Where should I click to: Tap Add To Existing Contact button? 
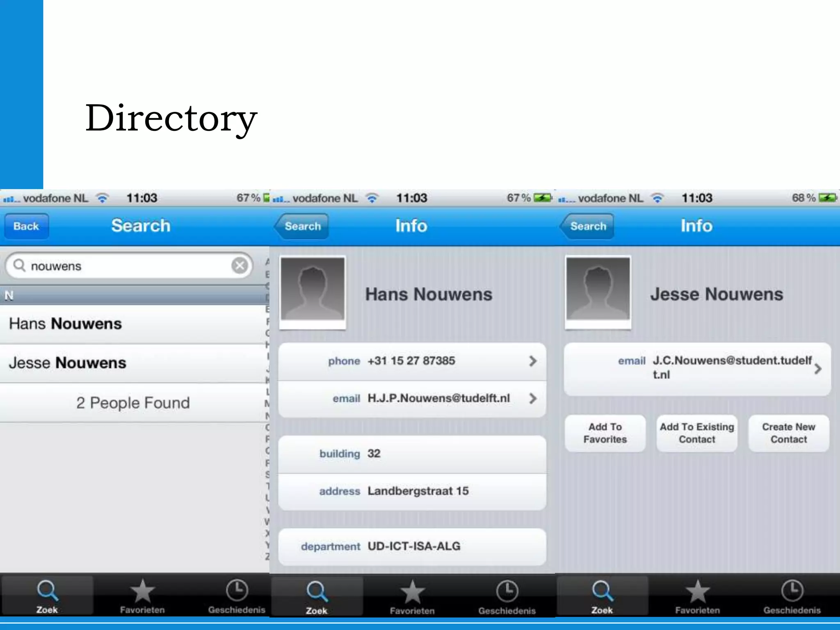[x=697, y=433]
